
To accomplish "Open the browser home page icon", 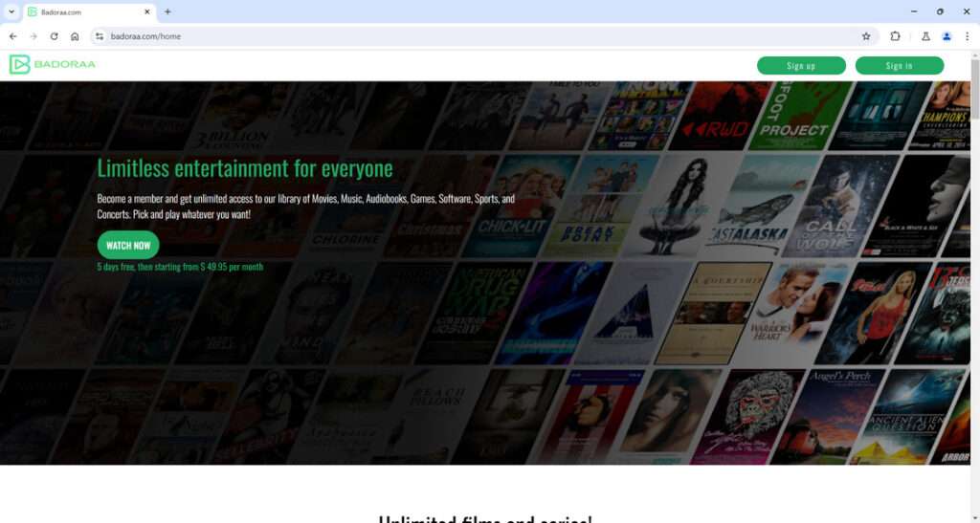I will [75, 36].
